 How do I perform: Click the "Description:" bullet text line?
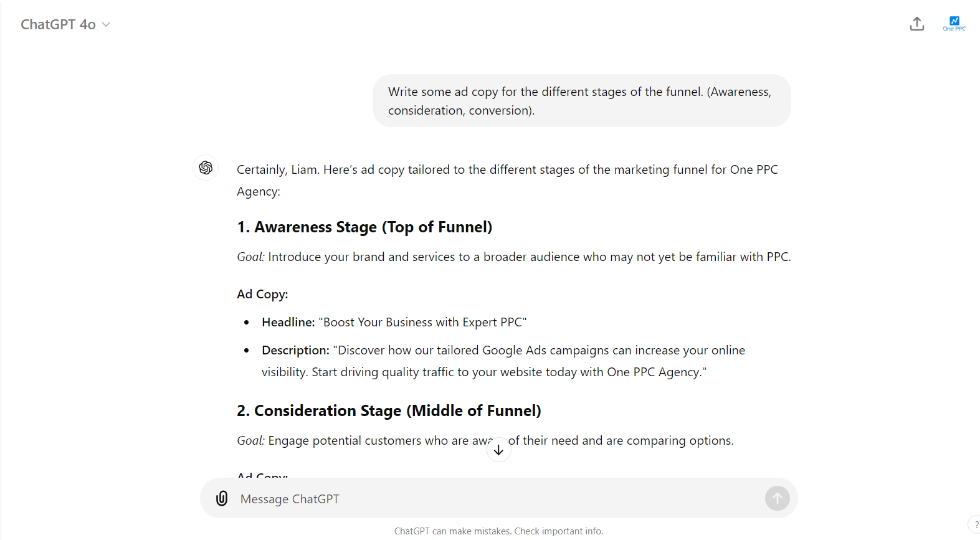pos(503,361)
